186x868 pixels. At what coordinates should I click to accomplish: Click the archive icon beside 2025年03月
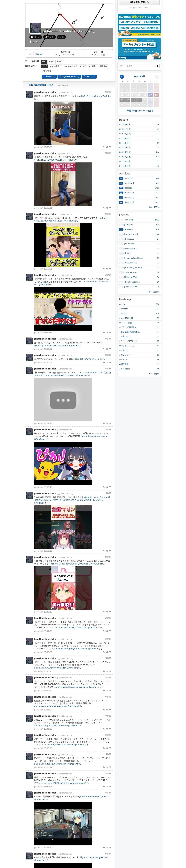click(x=121, y=188)
